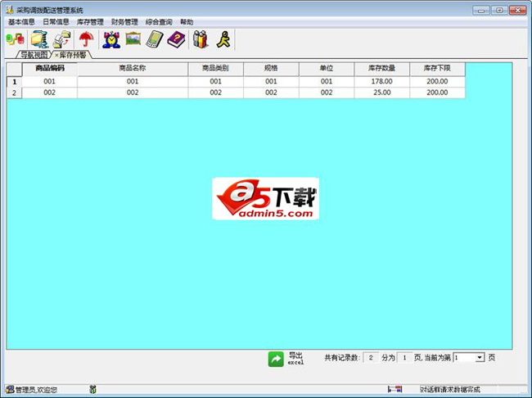Click the group of people icon
The width and height of the screenshot is (532, 398).
click(x=201, y=39)
